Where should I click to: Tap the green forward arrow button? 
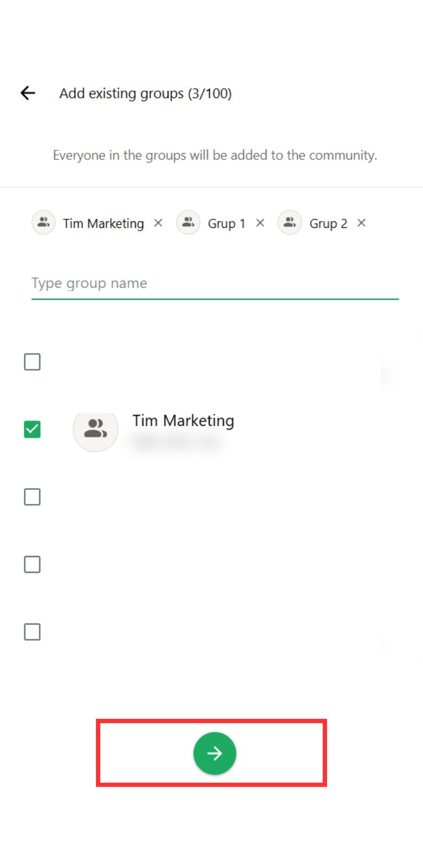pos(215,753)
